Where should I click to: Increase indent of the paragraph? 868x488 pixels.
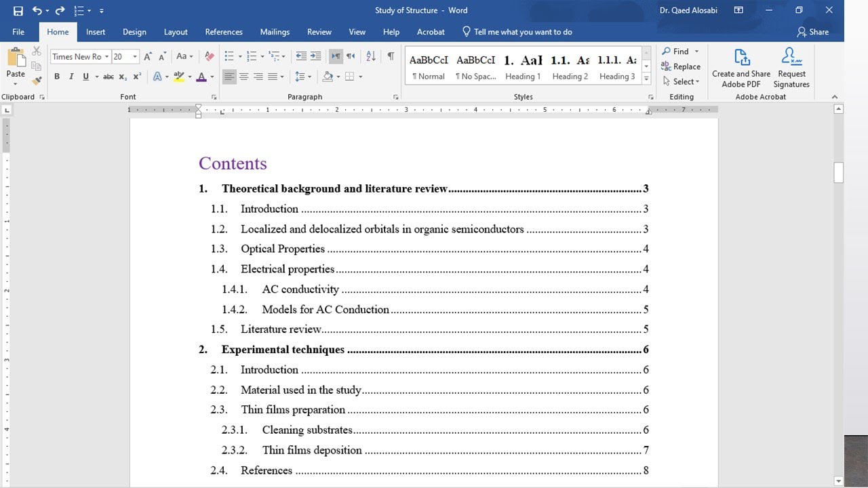(317, 56)
